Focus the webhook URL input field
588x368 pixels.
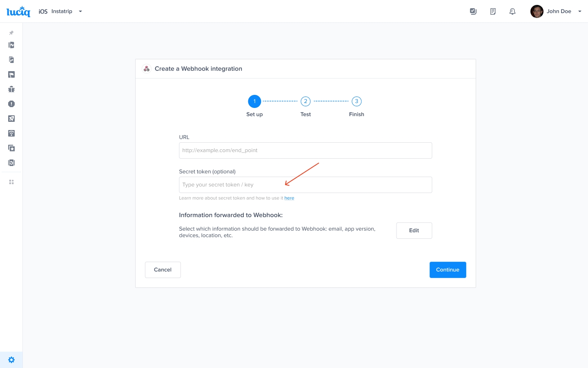point(305,150)
